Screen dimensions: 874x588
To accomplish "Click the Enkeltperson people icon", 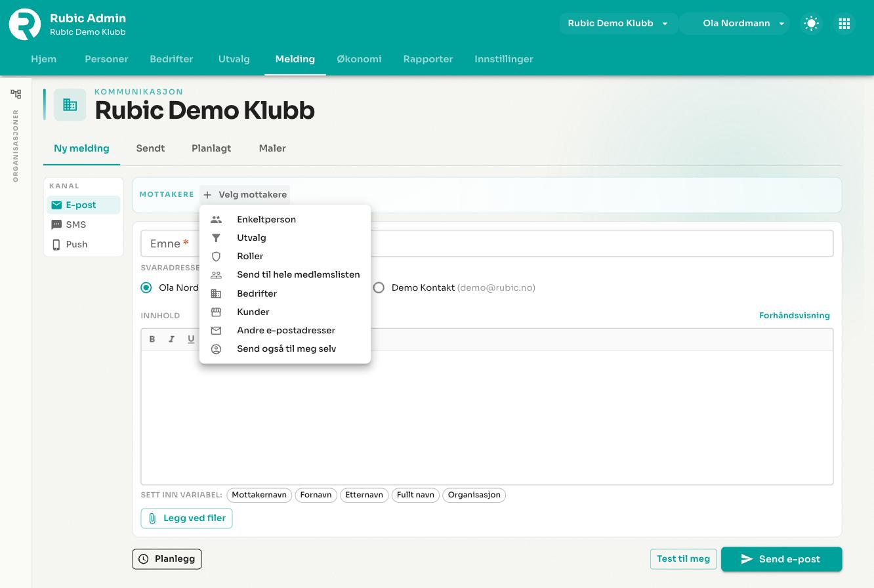I will coord(216,220).
